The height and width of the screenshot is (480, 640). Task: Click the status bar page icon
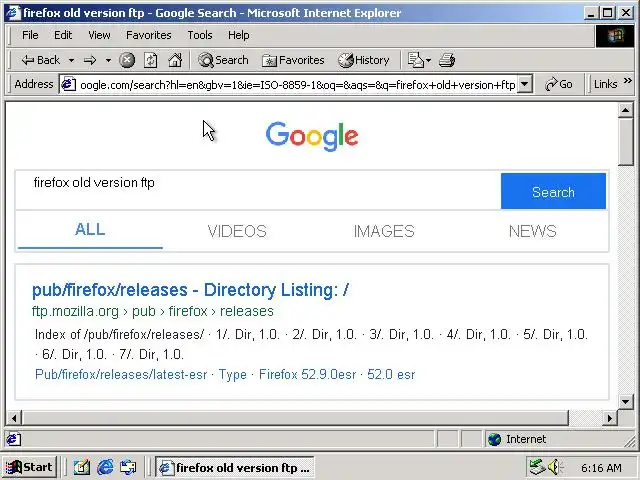pos(13,439)
